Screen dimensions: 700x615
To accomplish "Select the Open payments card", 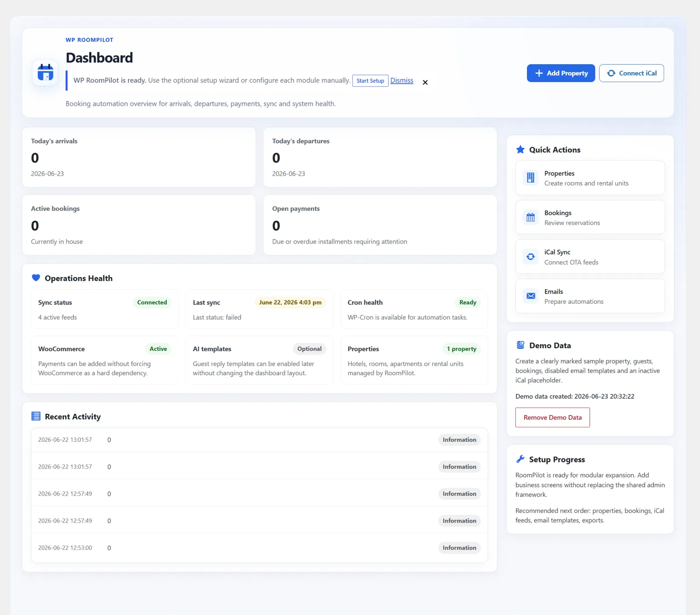I will click(380, 225).
